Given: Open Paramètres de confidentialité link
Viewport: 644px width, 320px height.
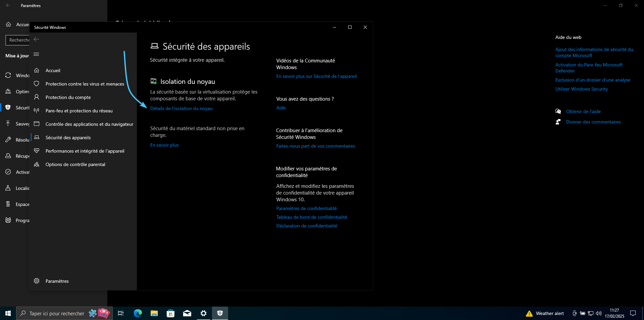Looking at the screenshot, I should (307, 208).
